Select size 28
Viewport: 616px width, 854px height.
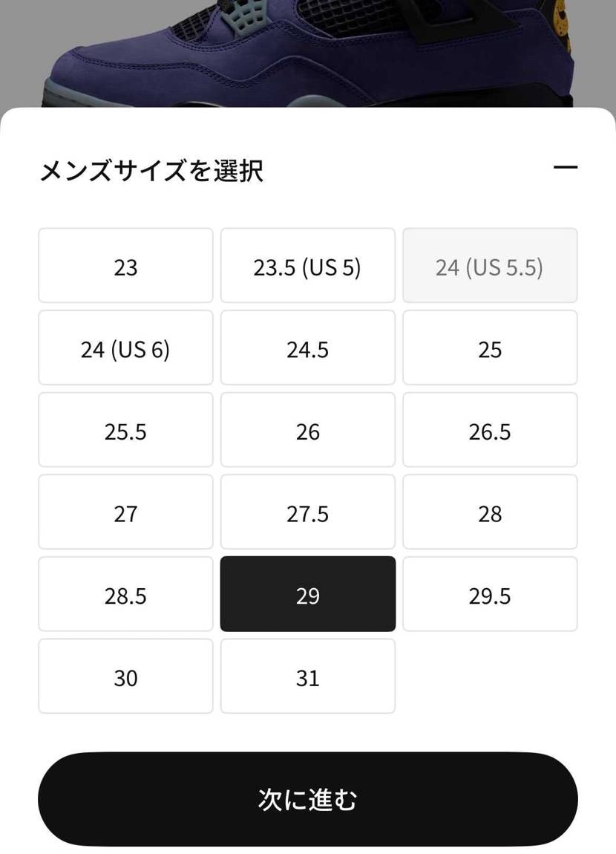coord(490,512)
